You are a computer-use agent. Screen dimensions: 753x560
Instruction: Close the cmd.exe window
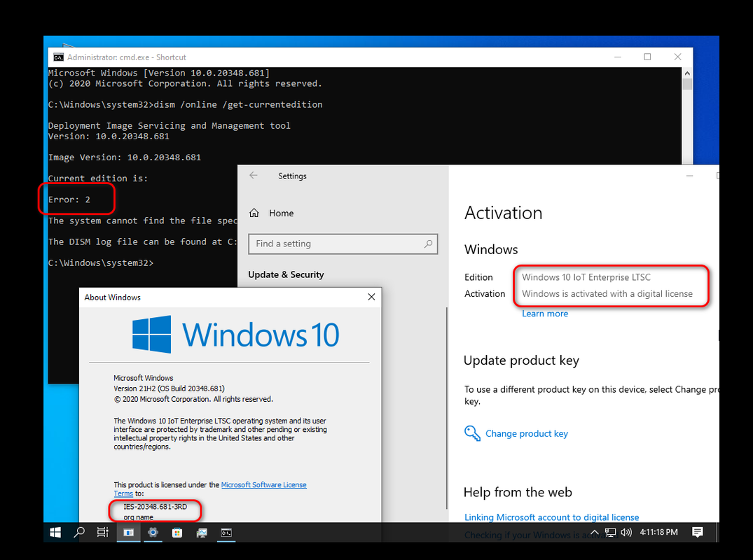pyautogui.click(x=677, y=57)
